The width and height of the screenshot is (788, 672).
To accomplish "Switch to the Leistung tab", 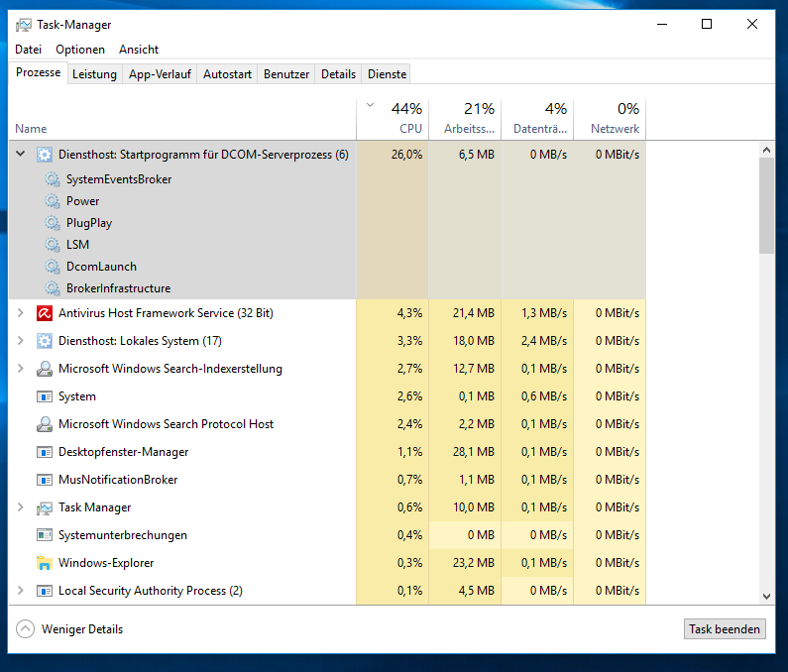I will point(94,74).
